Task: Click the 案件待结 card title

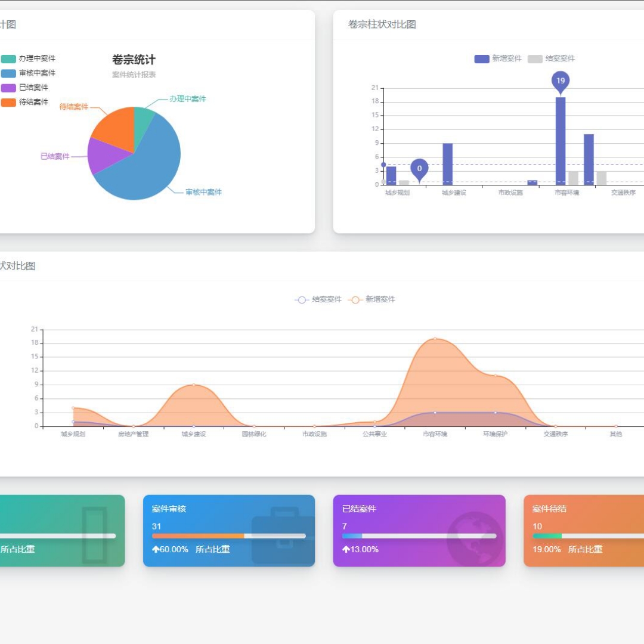Action: [549, 509]
